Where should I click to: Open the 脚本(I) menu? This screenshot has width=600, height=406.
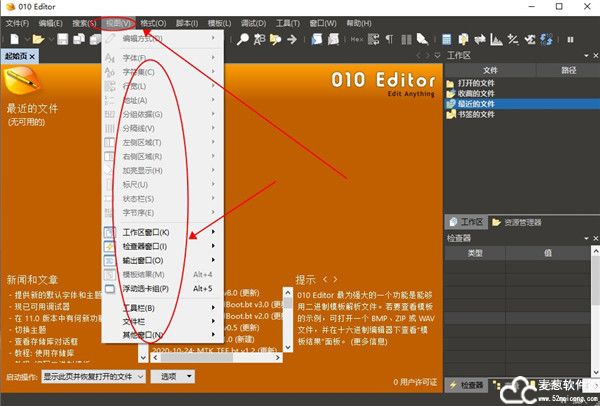click(187, 23)
